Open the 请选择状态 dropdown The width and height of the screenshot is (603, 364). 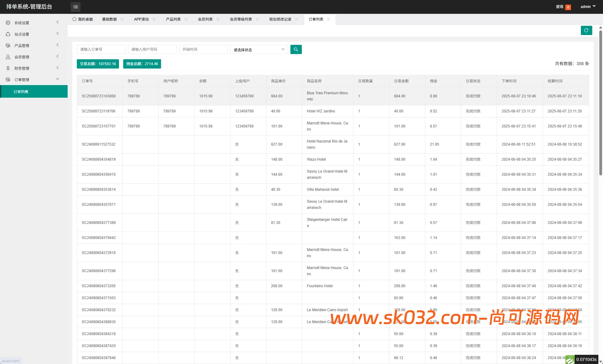pyautogui.click(x=259, y=50)
